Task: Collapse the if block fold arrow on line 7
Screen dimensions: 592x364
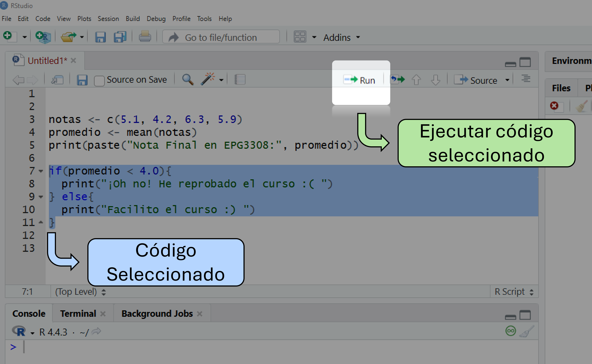Action: pos(41,171)
